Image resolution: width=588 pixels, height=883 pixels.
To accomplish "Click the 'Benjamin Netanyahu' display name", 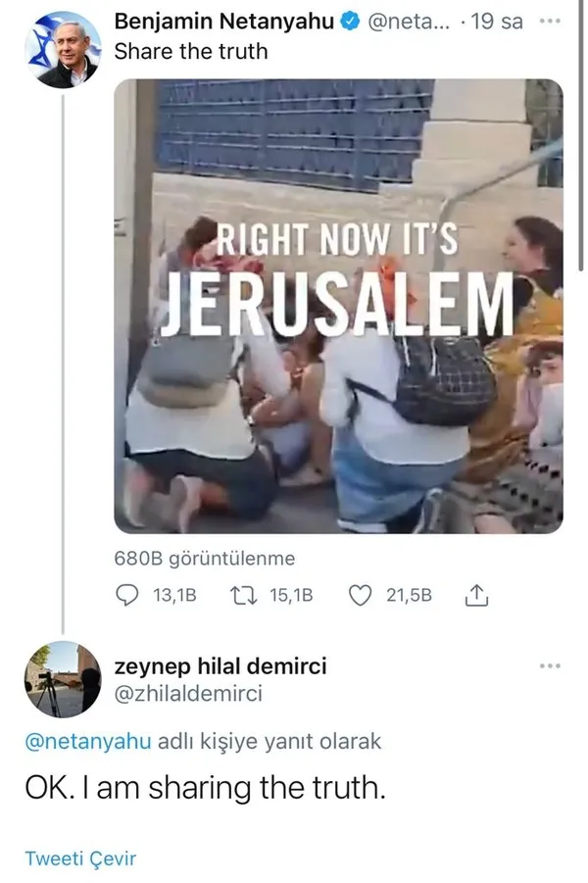I will point(224,22).
